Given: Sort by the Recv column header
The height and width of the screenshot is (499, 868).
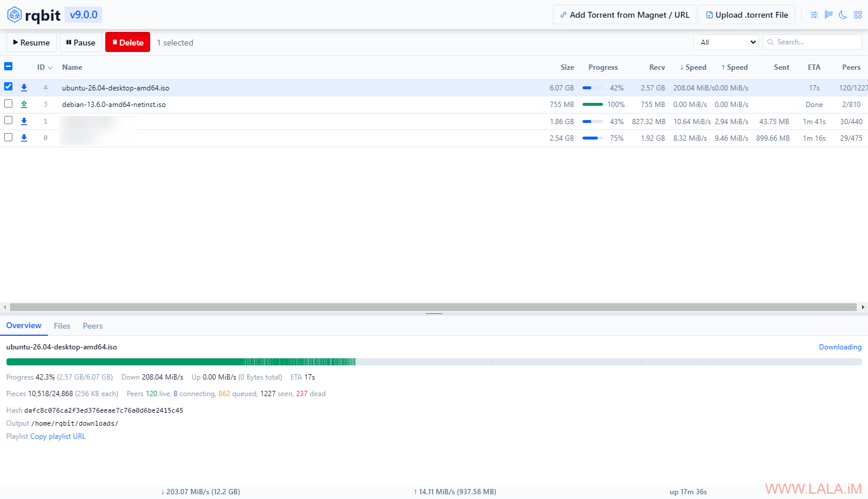Looking at the screenshot, I should click(x=657, y=67).
